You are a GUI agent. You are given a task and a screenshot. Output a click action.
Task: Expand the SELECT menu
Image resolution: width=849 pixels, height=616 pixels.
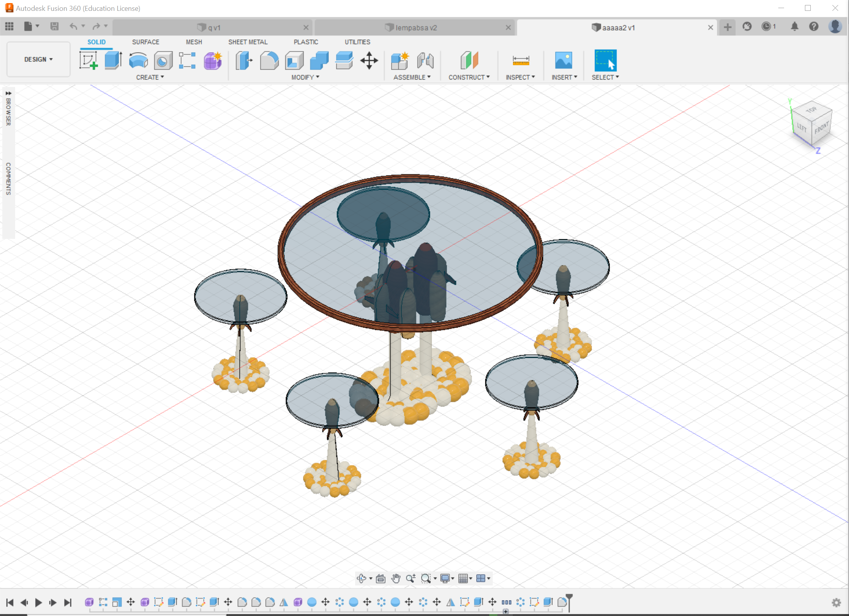coord(605,77)
